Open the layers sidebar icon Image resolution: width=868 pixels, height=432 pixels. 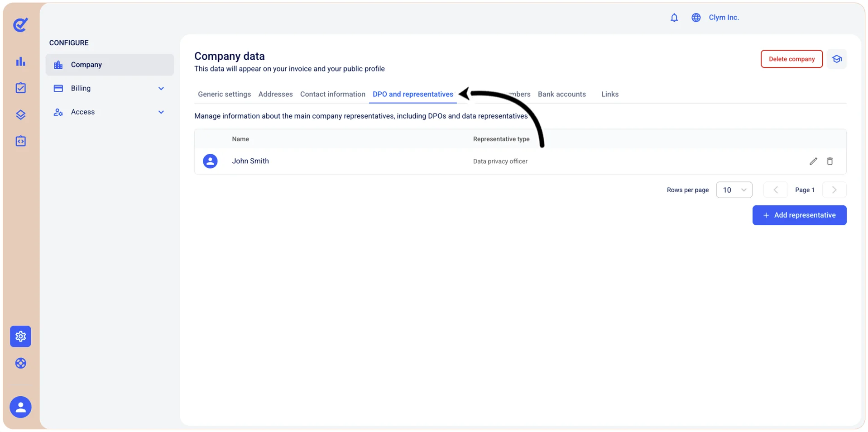point(20,114)
